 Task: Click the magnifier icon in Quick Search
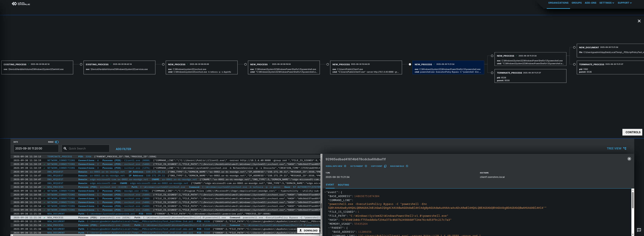(x=65, y=149)
